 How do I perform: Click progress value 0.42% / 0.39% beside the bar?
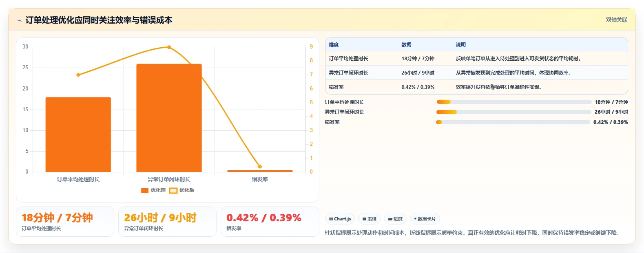coord(611,122)
